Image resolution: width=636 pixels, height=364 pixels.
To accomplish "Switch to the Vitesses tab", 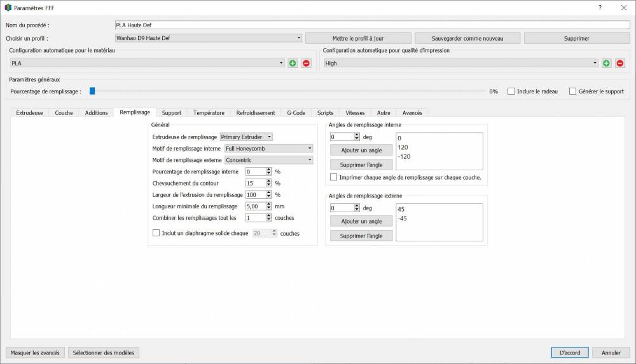I will click(355, 112).
